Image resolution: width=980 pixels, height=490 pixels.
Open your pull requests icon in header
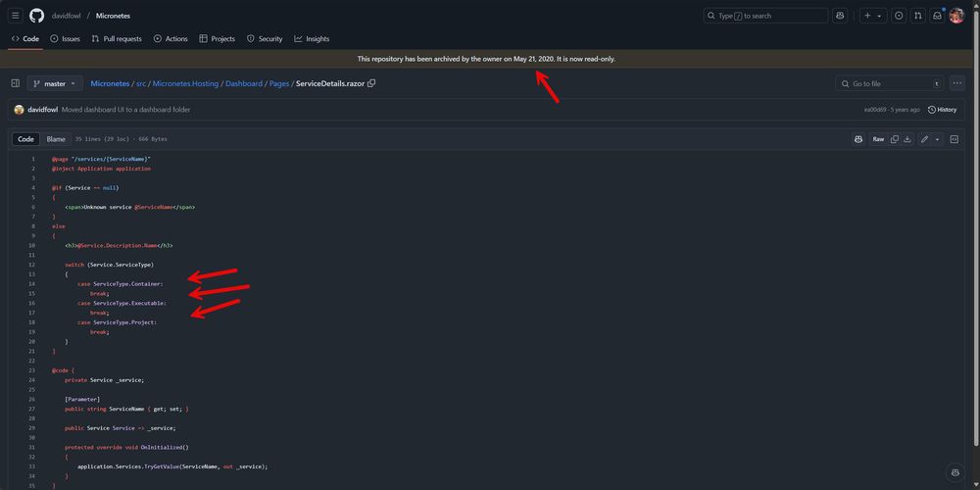click(x=917, y=16)
